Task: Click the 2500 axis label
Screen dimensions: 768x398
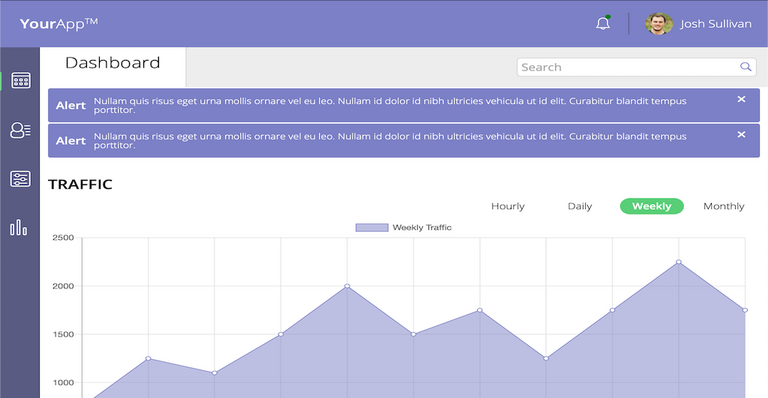Action: (x=63, y=237)
